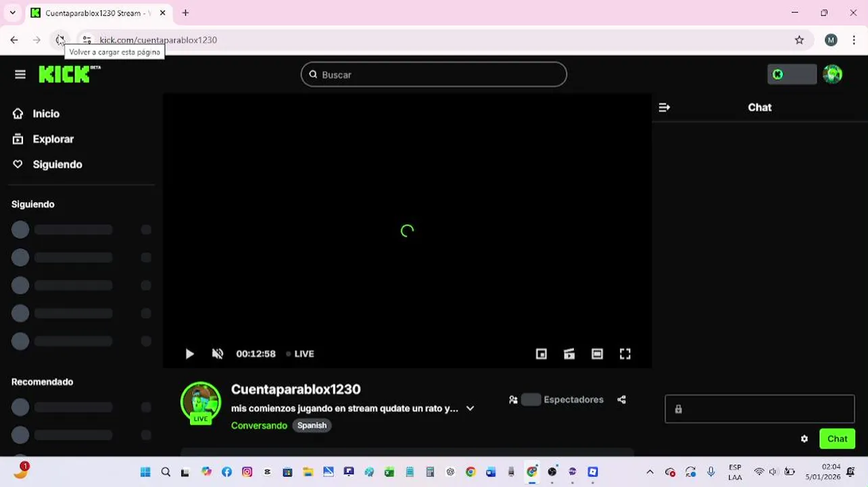The width and height of the screenshot is (868, 487).
Task: View site information icon in address bar
Action: point(86,40)
